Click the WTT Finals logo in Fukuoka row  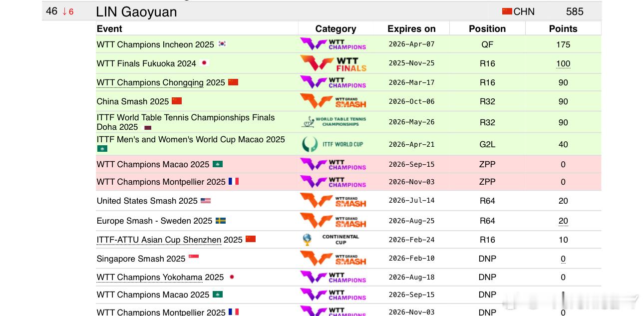coord(332,63)
